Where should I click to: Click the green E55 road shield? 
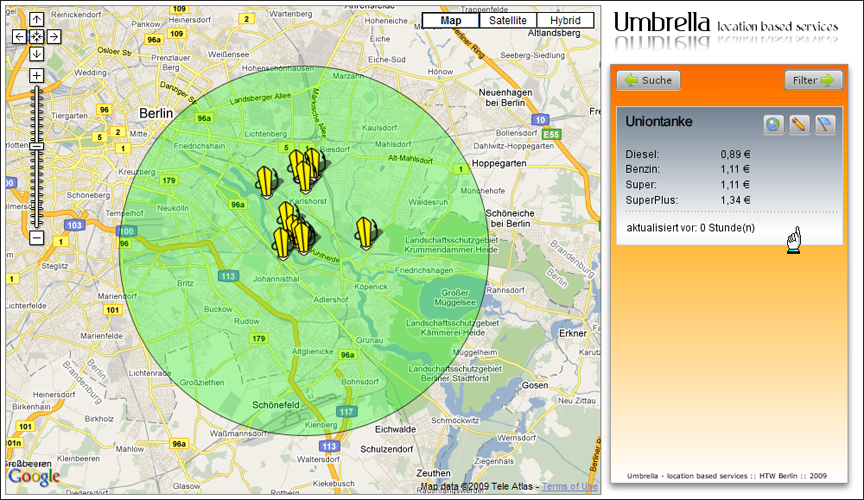coord(551,135)
